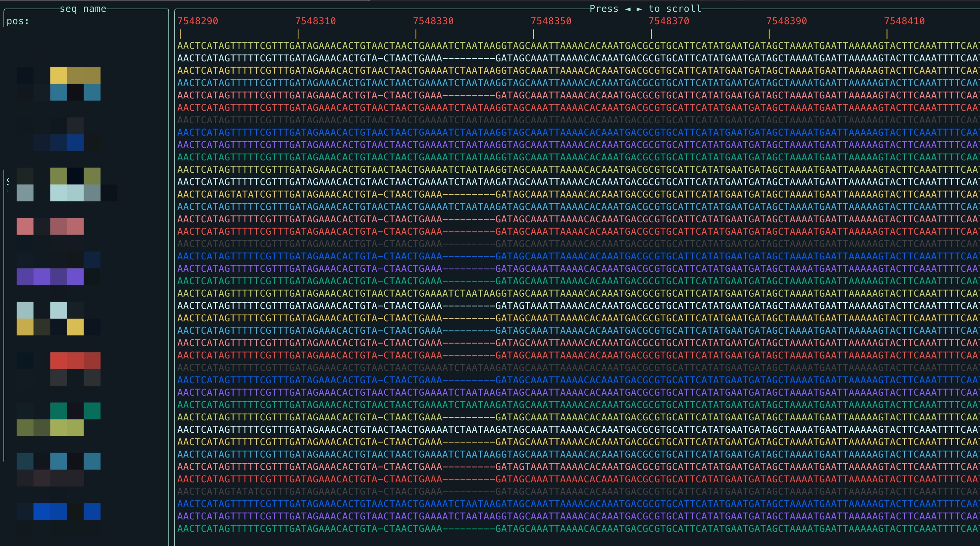Click the 'pos:' label
This screenshot has width=980, height=546.
pyautogui.click(x=18, y=21)
